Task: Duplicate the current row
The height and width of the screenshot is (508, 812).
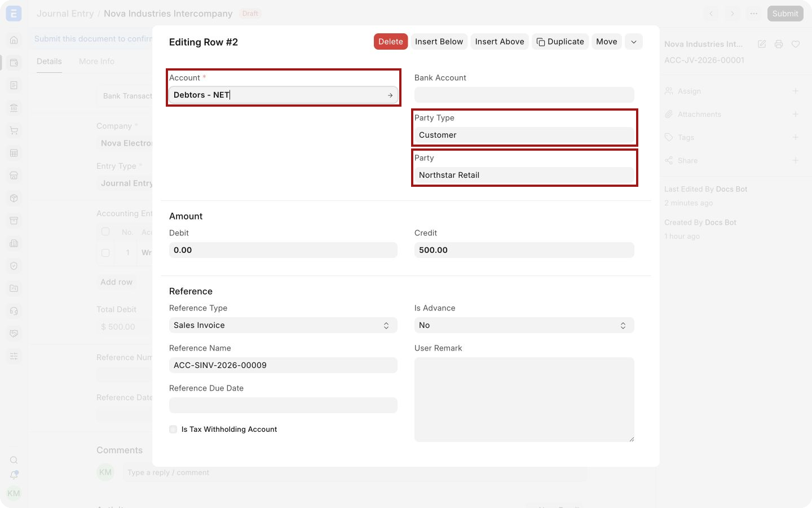Action: pos(560,42)
